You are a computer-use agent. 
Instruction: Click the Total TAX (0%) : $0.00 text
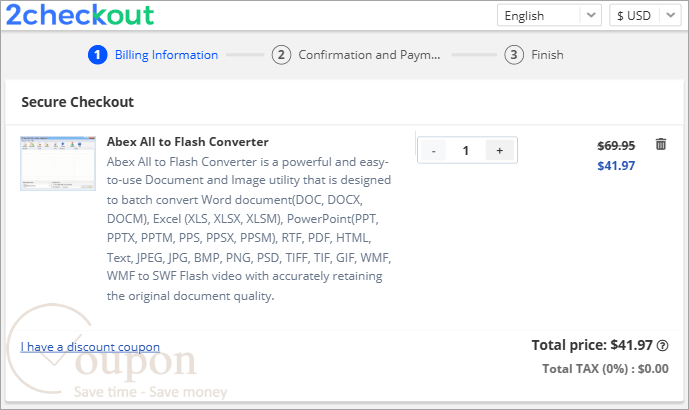pyautogui.click(x=605, y=369)
